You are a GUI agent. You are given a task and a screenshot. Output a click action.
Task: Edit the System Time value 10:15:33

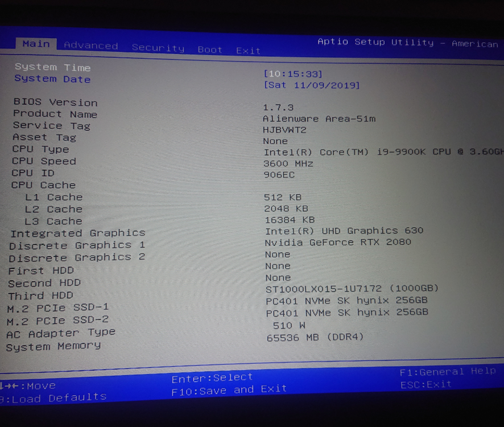coord(294,74)
